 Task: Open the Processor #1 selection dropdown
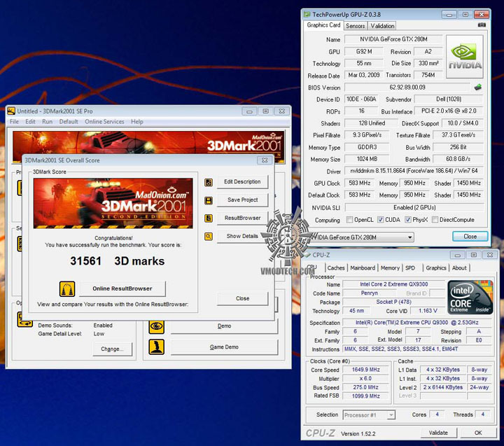tap(391, 414)
